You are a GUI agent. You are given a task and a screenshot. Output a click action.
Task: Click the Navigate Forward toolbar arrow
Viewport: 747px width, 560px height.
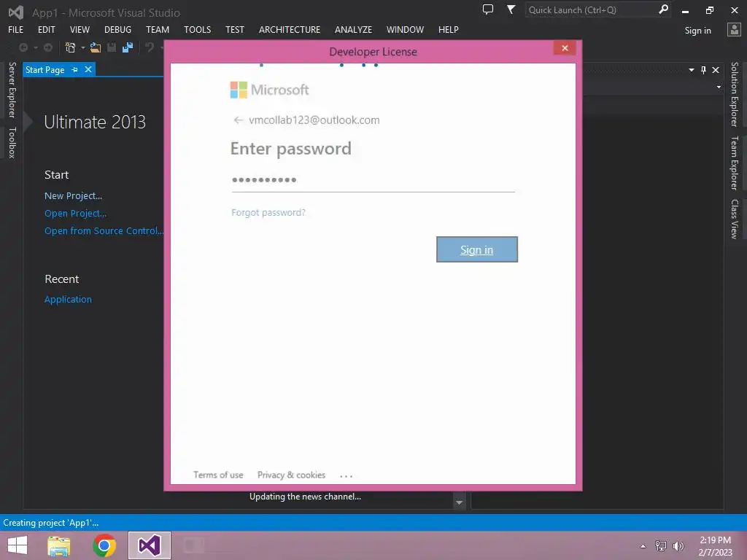48,47
